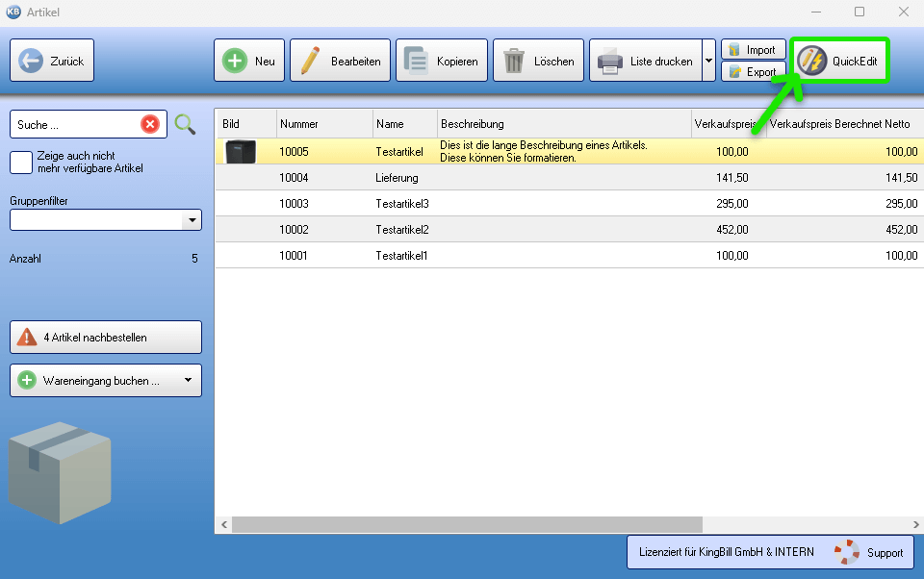The height and width of the screenshot is (579, 924).
Task: Expand Wareneingang buchen dropdown
Action: [x=188, y=380]
